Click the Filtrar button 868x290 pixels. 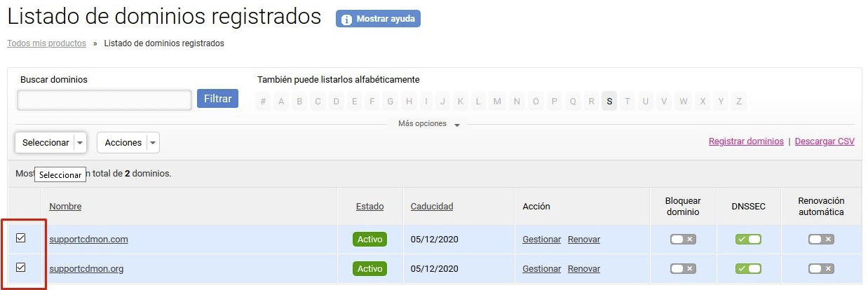point(217,99)
